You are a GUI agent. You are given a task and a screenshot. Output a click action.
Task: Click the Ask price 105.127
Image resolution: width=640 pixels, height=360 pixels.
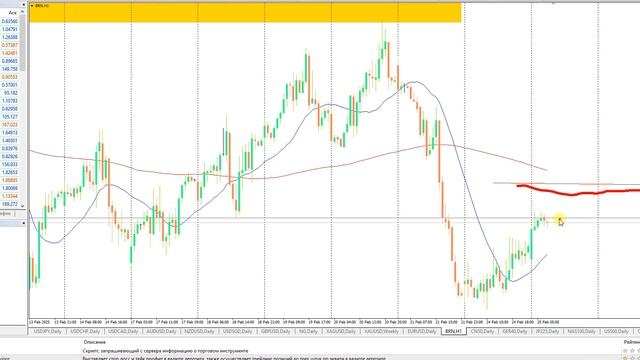point(10,117)
